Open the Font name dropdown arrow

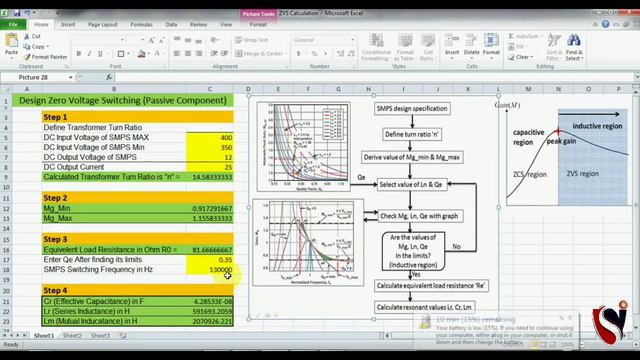click(x=122, y=40)
